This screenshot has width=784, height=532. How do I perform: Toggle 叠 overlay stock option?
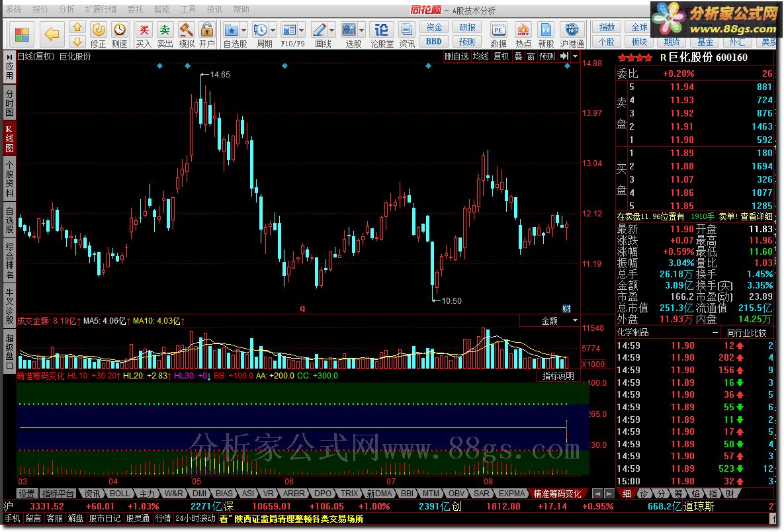519,56
